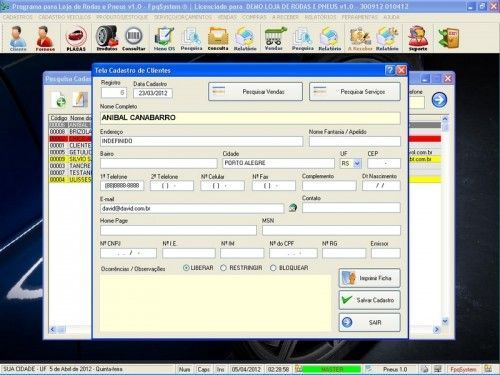
Task: Click the Imprimir Ficha button
Action: (369, 278)
